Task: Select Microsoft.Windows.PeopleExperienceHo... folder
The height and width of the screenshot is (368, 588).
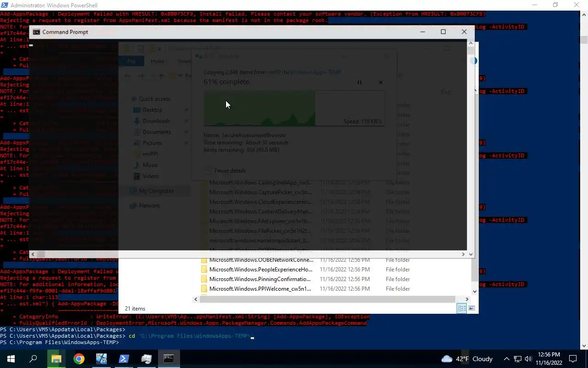Action: click(x=261, y=270)
